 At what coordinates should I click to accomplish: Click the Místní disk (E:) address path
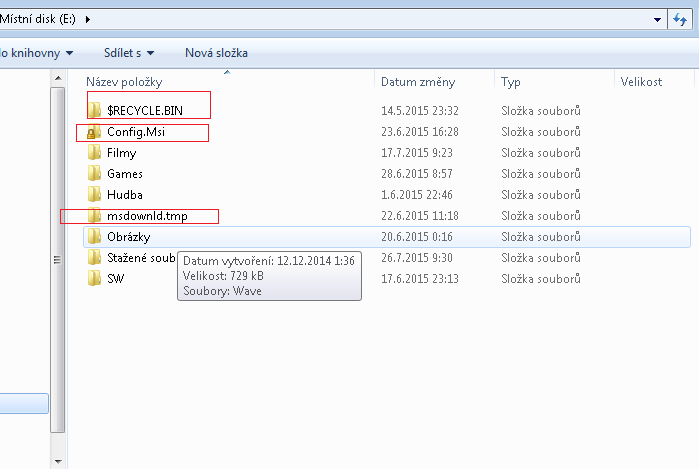(x=40, y=19)
